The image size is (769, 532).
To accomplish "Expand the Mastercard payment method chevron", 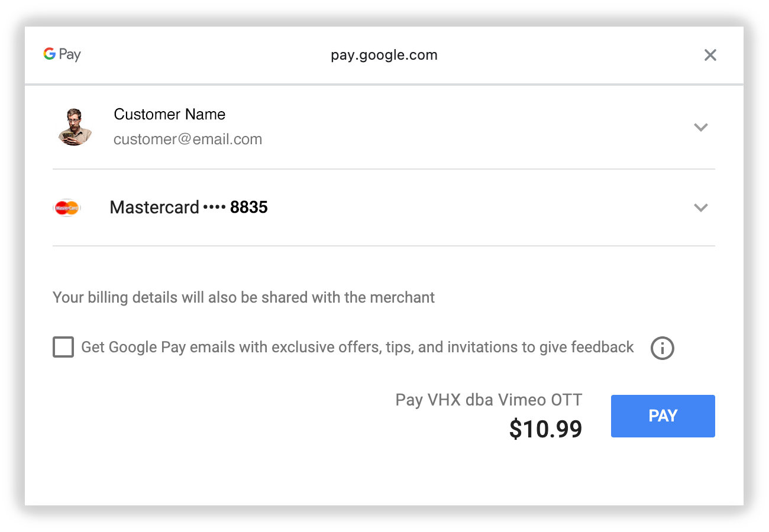I will [x=701, y=207].
